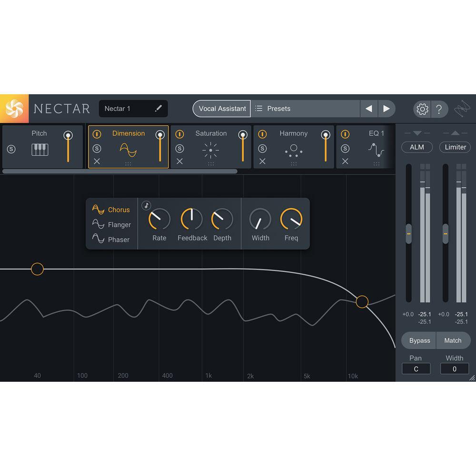Enable the Harmony module power toggle
Viewport: 476px width, 476px height.
coord(262,134)
